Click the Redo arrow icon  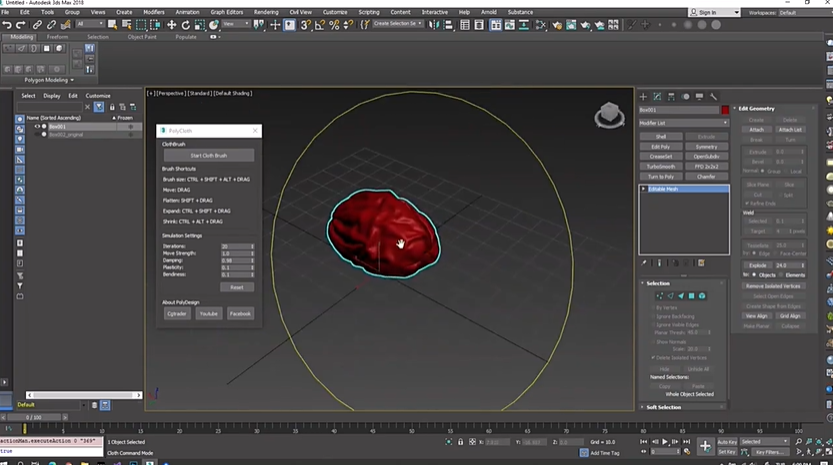(x=21, y=24)
